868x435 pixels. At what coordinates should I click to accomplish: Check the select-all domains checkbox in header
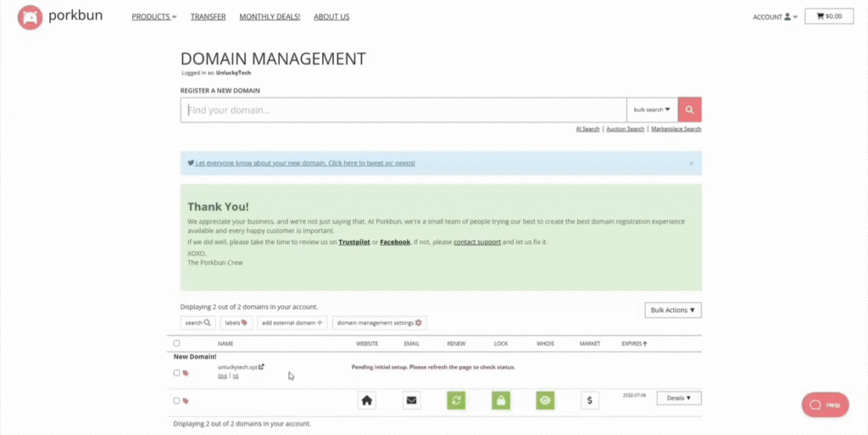(x=176, y=343)
